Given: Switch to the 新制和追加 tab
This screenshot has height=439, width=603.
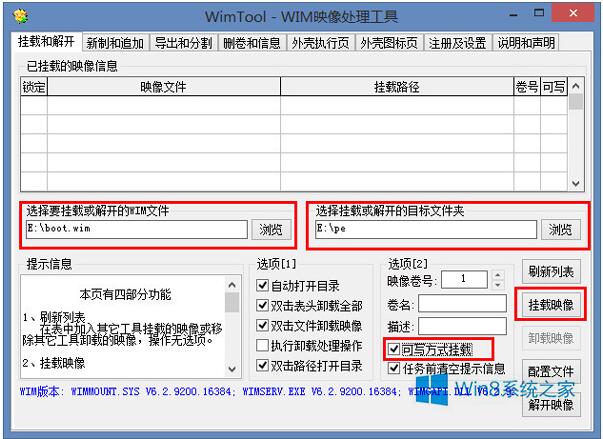Looking at the screenshot, I should coord(115,43).
